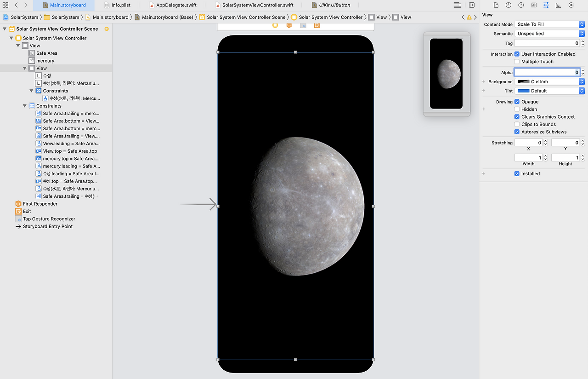588x379 pixels.
Task: Show the History inspector
Action: [x=509, y=5]
